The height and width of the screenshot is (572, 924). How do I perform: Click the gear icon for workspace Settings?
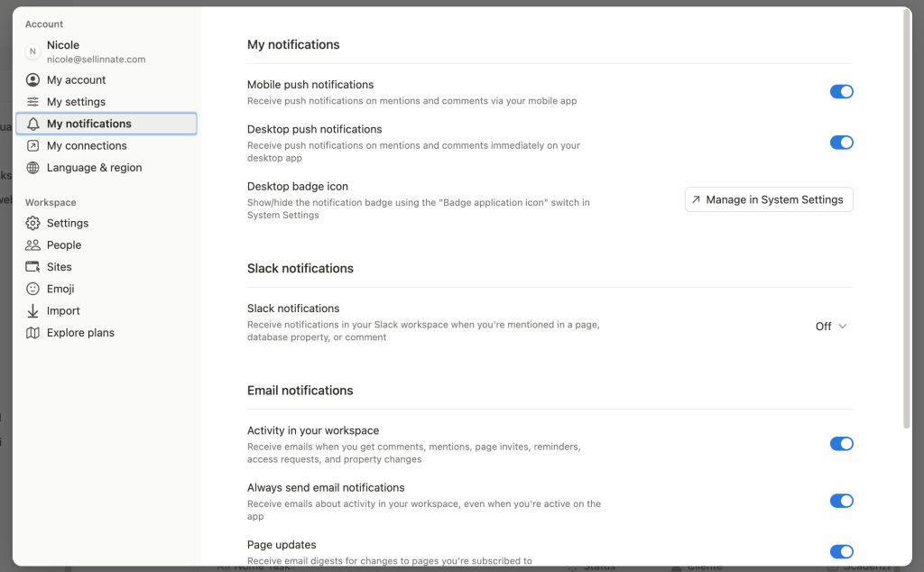pos(33,223)
